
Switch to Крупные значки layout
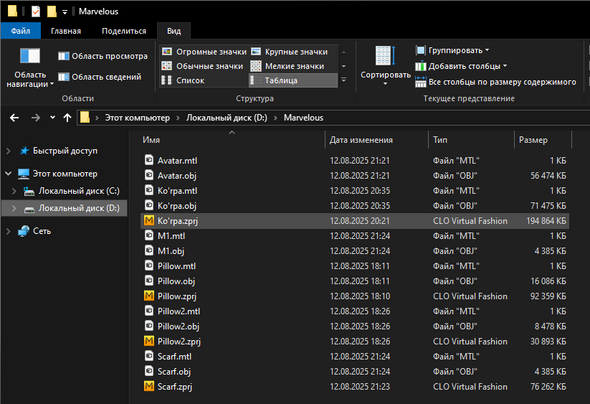coord(289,52)
